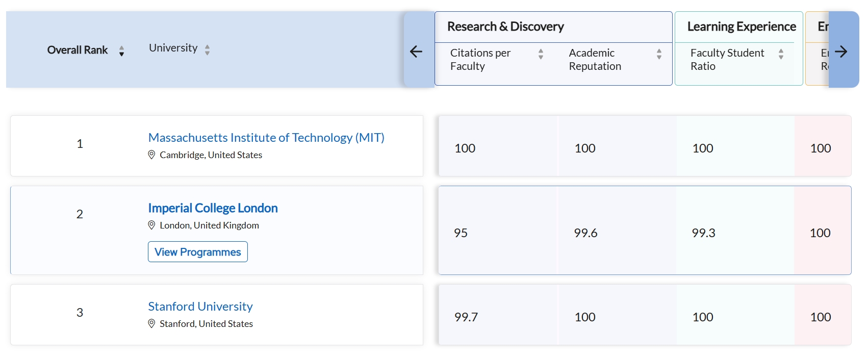Screen dimensions: 868x355
Task: Click MIT's Faculty Student Ratio score 100
Action: tap(703, 148)
